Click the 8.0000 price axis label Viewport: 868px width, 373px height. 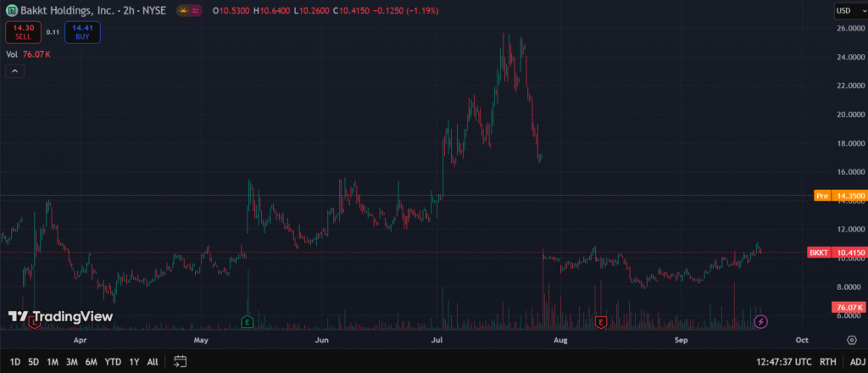click(849, 287)
